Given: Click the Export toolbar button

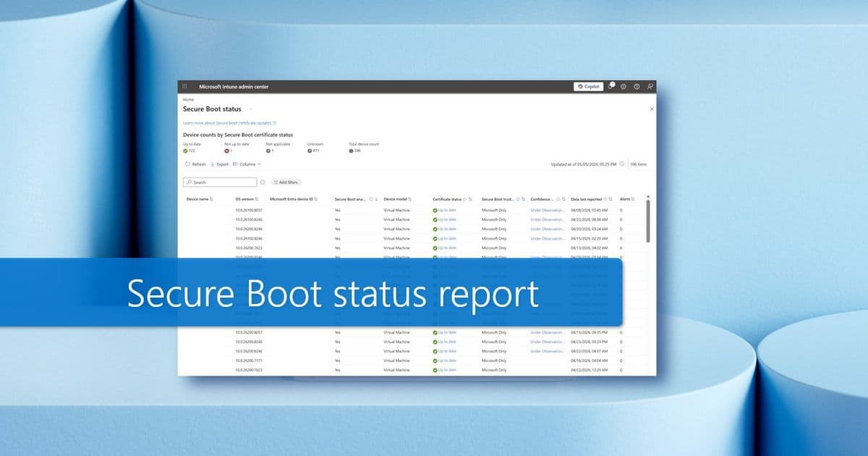Looking at the screenshot, I should (219, 164).
